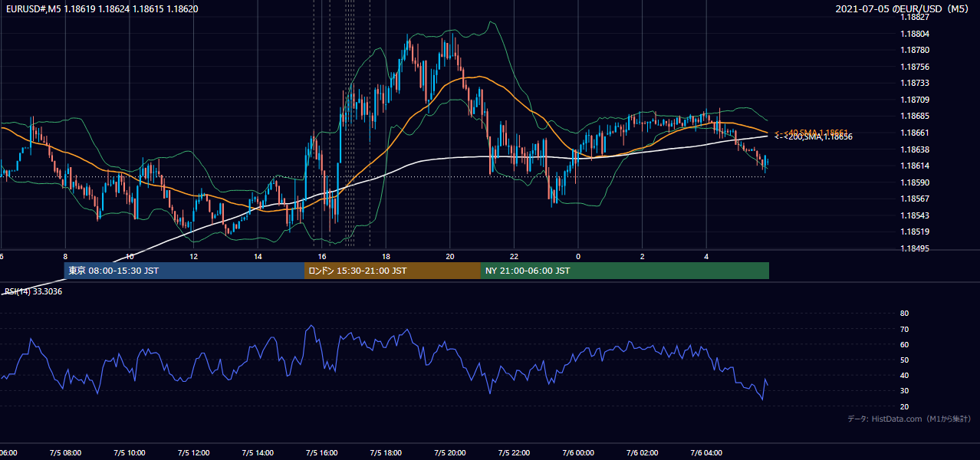
Task: Click price axis label 1.18709
Action: coord(915,100)
